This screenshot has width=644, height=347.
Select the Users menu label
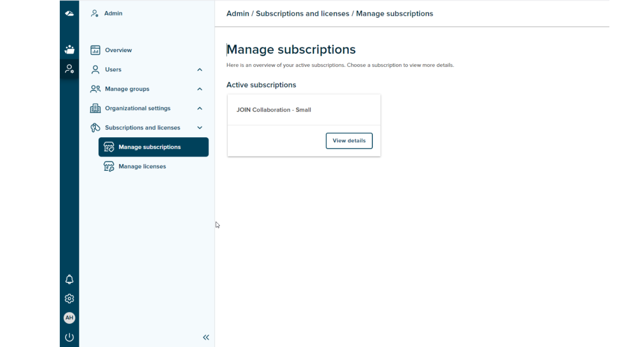tap(113, 70)
